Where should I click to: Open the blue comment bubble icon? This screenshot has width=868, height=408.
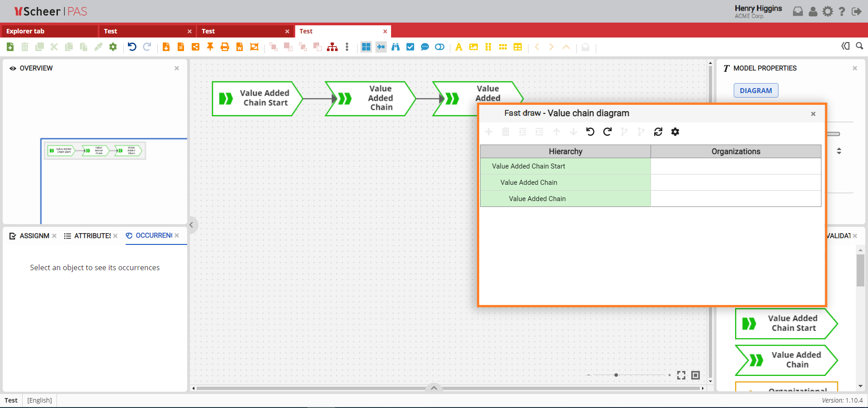(425, 47)
